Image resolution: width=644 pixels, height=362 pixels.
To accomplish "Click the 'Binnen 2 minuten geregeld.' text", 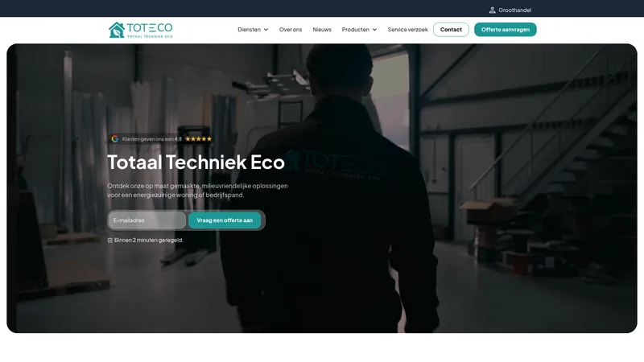I will click(x=149, y=240).
